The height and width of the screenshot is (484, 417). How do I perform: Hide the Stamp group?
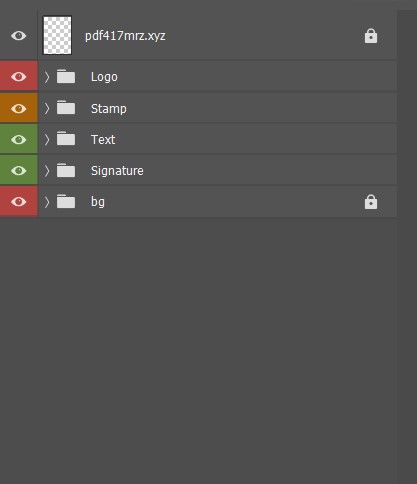[x=19, y=108]
